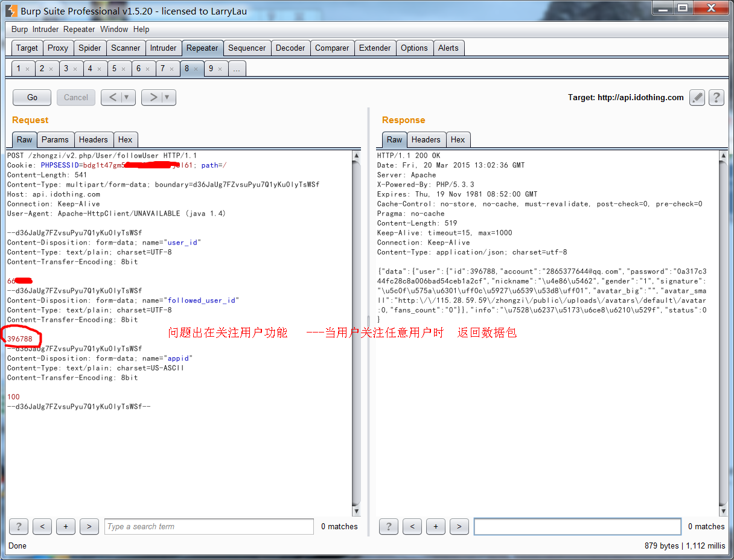The height and width of the screenshot is (560, 734).
Task: Click the response search input field
Action: pos(578,526)
